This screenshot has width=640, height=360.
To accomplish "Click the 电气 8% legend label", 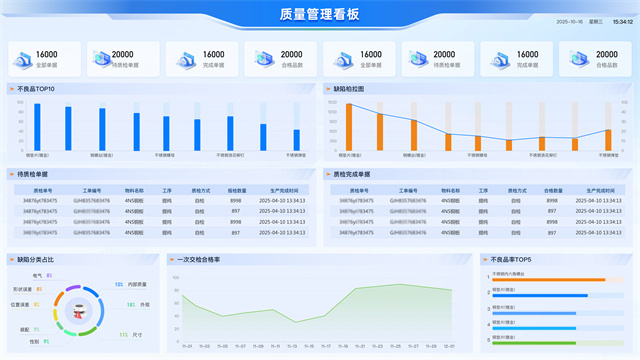I will tap(42, 276).
